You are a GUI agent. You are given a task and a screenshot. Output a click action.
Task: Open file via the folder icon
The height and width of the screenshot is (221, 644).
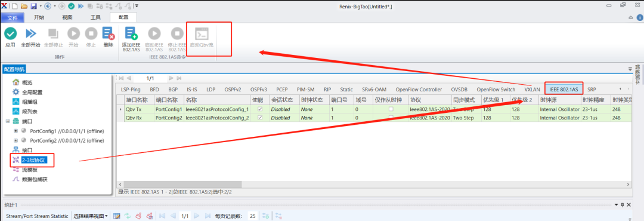point(24,6)
